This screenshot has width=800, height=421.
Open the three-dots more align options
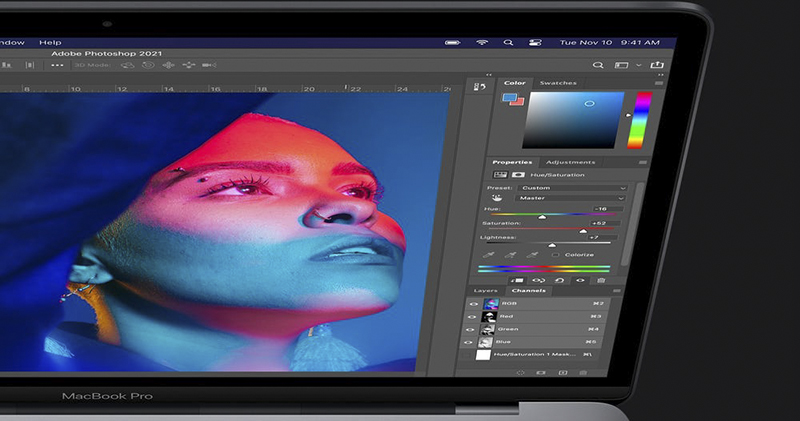coord(57,65)
